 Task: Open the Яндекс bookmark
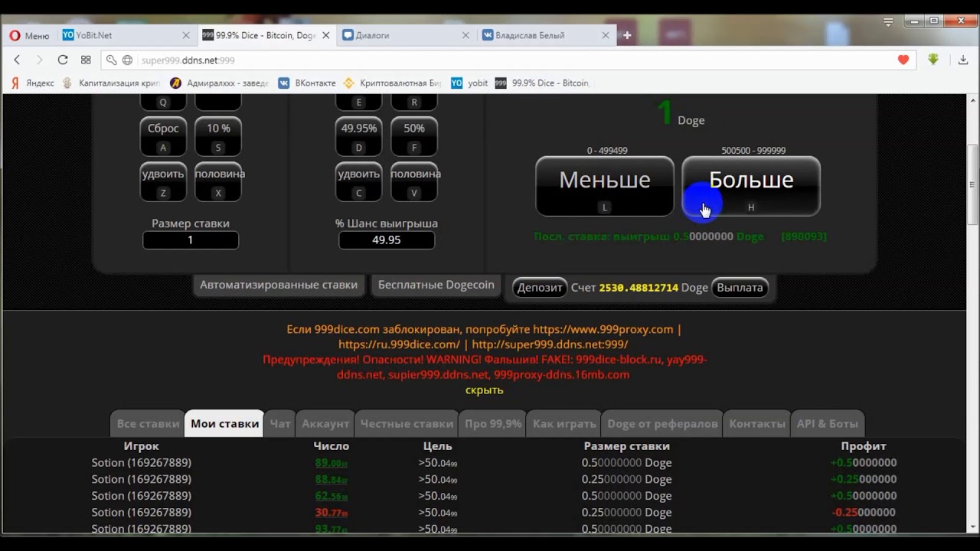point(33,83)
